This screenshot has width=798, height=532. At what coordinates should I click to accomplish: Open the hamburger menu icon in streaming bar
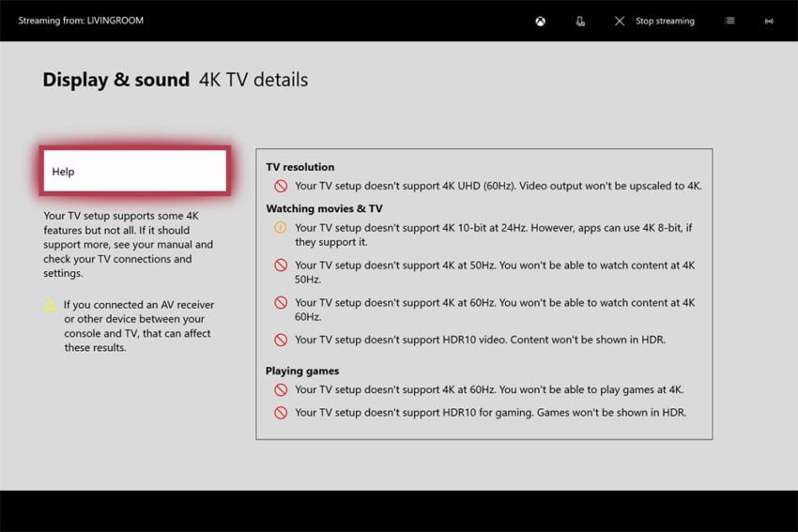729,21
